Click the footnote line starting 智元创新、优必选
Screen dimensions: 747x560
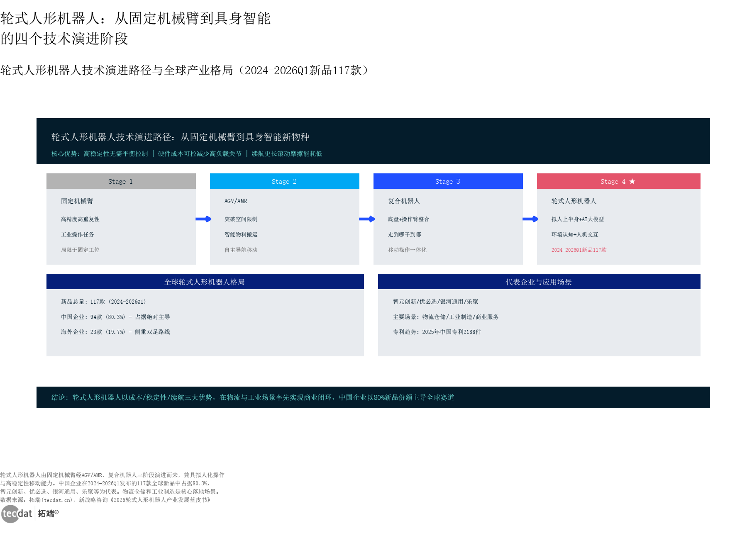click(x=111, y=492)
